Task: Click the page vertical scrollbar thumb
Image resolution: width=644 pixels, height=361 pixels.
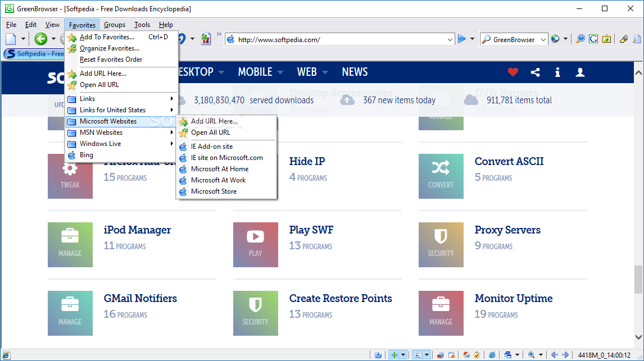Action: tap(638, 280)
